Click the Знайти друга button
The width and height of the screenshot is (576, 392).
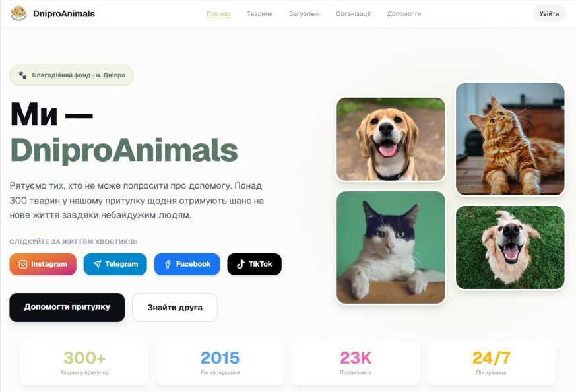[x=175, y=308]
